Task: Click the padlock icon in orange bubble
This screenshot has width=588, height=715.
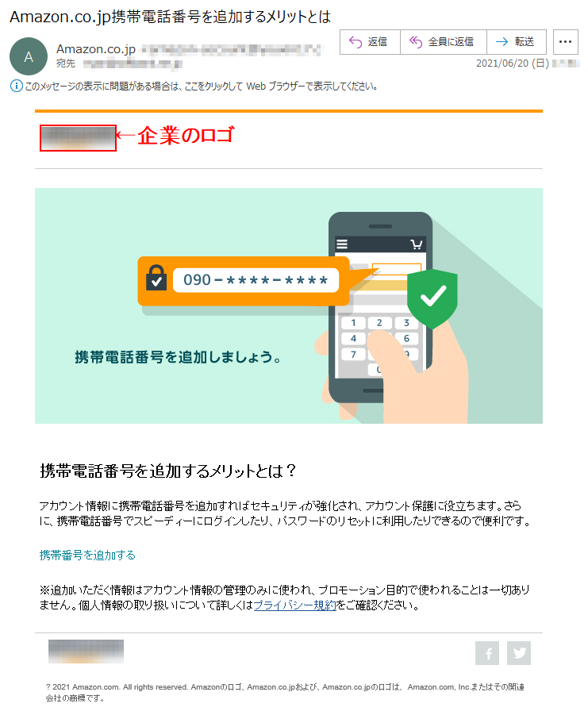Action: point(156,277)
